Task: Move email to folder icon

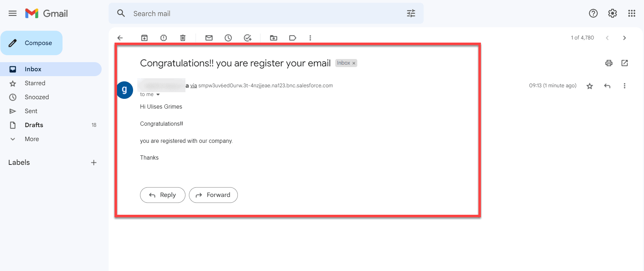Action: (x=274, y=38)
